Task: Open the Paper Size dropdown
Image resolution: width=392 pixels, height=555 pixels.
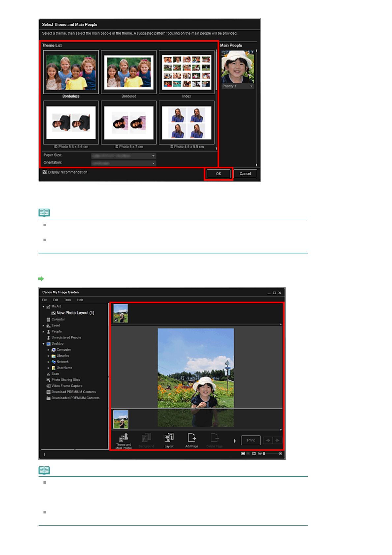Action: 124,156
